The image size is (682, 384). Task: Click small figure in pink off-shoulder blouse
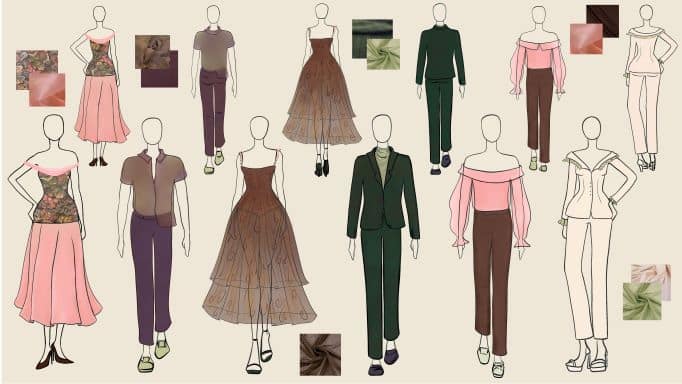[538, 89]
